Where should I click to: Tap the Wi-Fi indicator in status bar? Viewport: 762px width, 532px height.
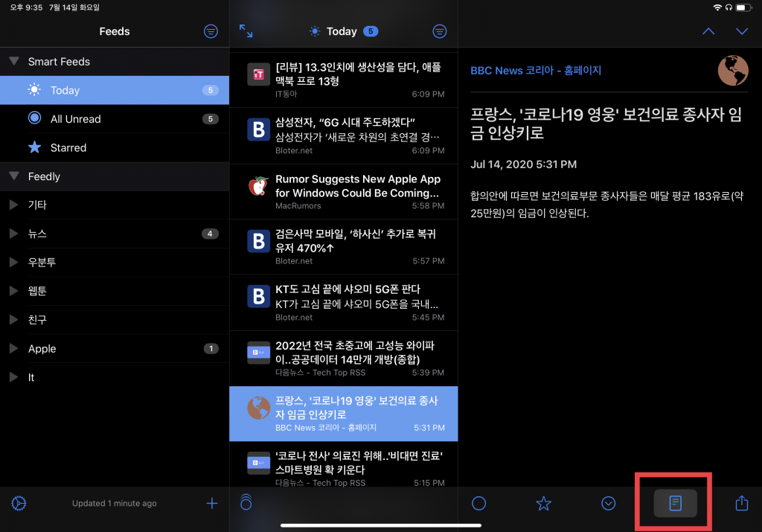click(x=717, y=7)
